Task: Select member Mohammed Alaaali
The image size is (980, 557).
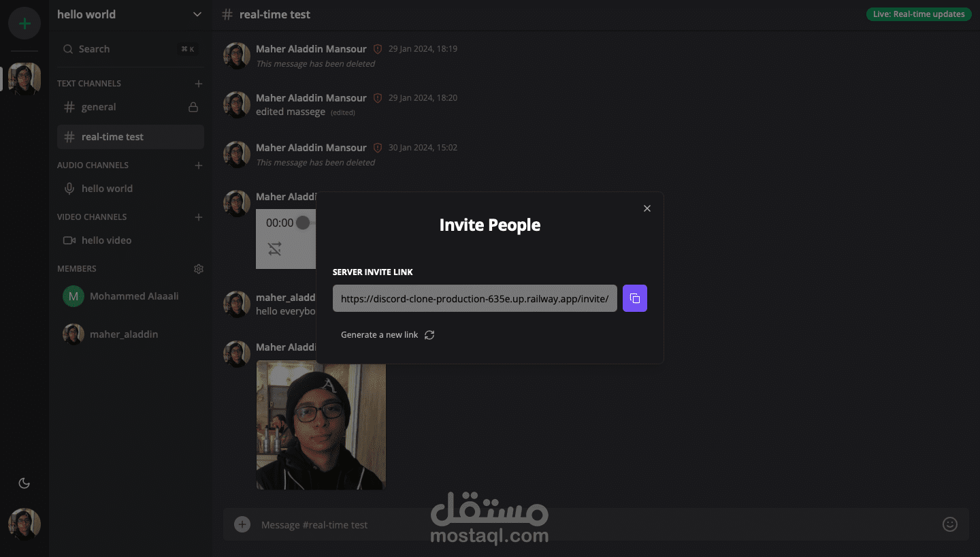Action: [131, 296]
